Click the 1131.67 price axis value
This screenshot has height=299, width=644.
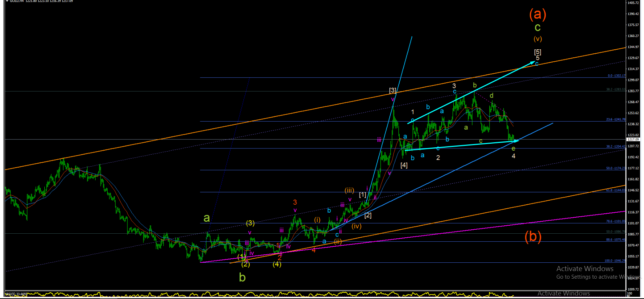click(633, 201)
